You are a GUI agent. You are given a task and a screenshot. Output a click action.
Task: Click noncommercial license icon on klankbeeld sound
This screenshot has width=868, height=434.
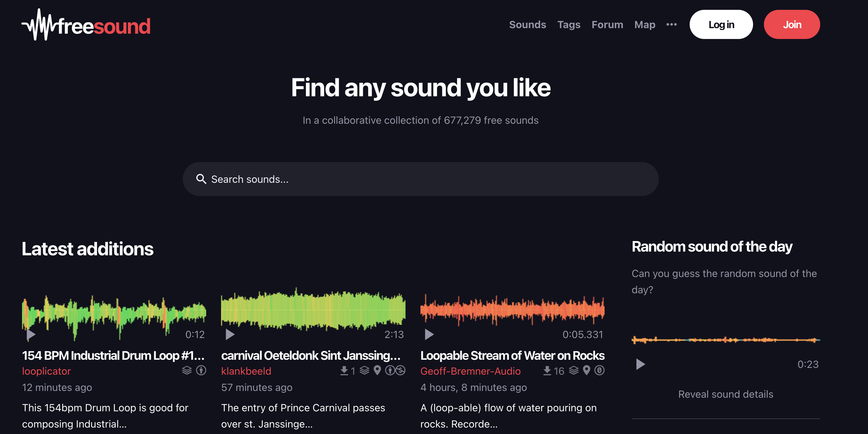400,370
